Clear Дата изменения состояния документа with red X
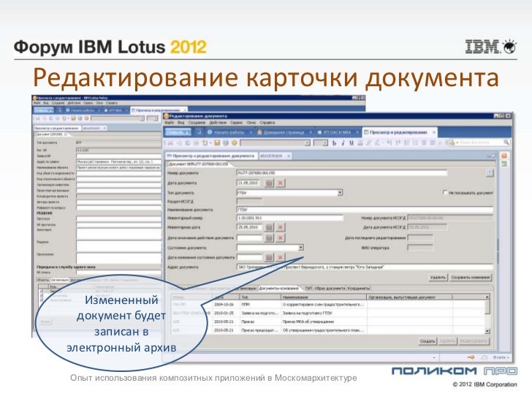Image resolution: width=532 pixels, height=399 pixels. pyautogui.click(x=281, y=257)
